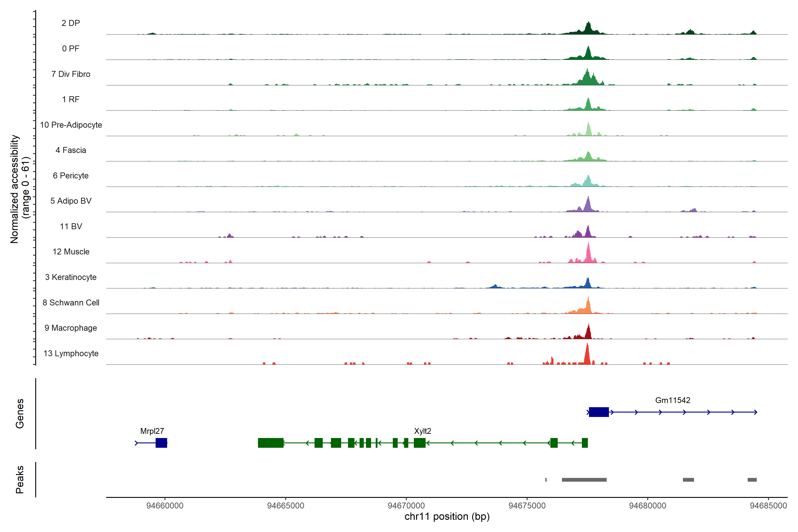The width and height of the screenshot is (798, 532).
Task: Click the Mrpl27 gene exon box
Action: [x=161, y=443]
